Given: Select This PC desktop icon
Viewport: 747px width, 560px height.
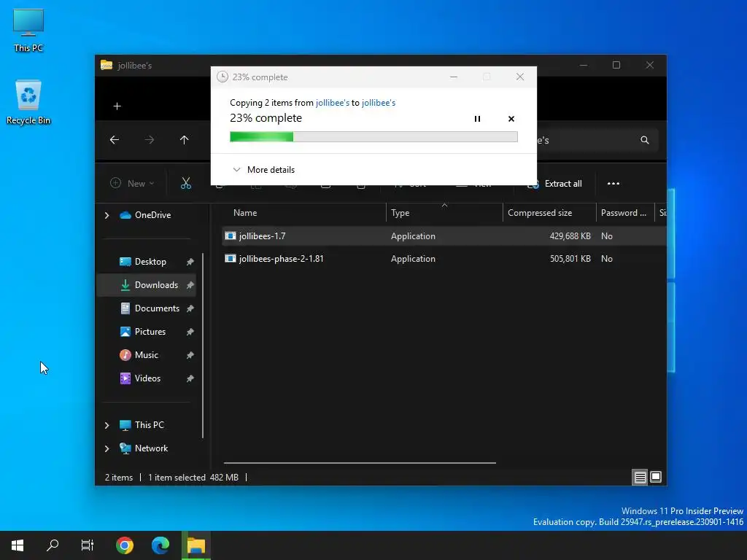Looking at the screenshot, I should 28,31.
